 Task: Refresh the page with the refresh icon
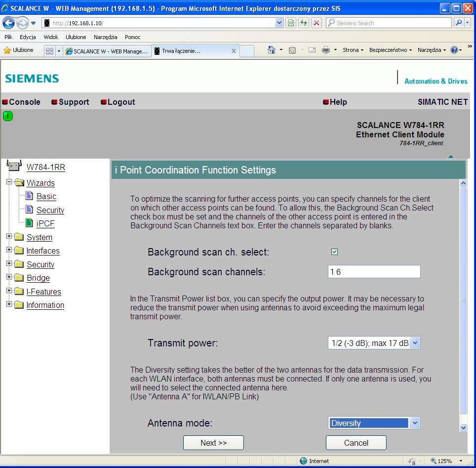tap(304, 23)
